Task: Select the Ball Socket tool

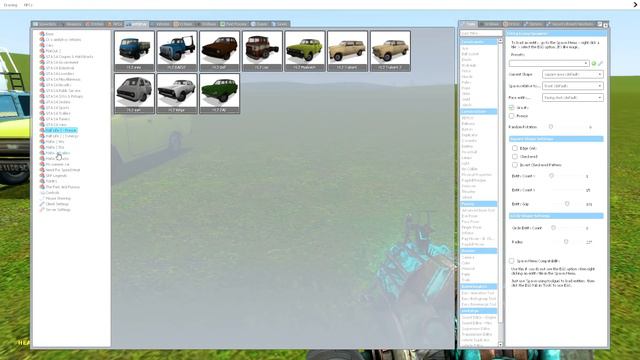Action: pos(470,54)
